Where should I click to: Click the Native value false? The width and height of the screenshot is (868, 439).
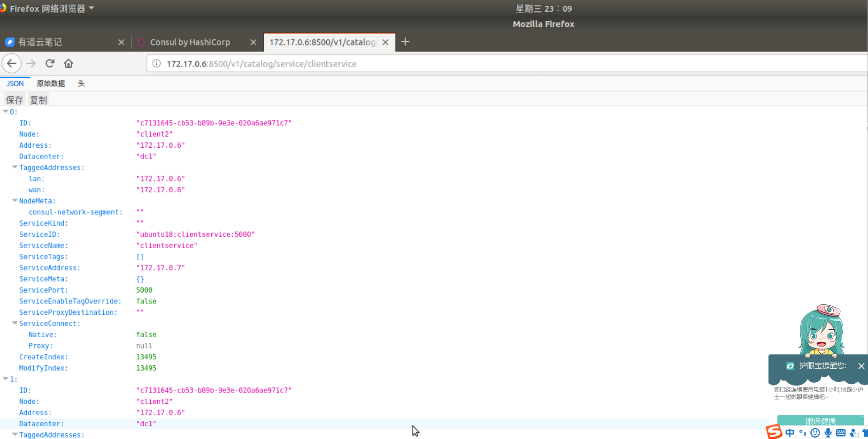[146, 335]
